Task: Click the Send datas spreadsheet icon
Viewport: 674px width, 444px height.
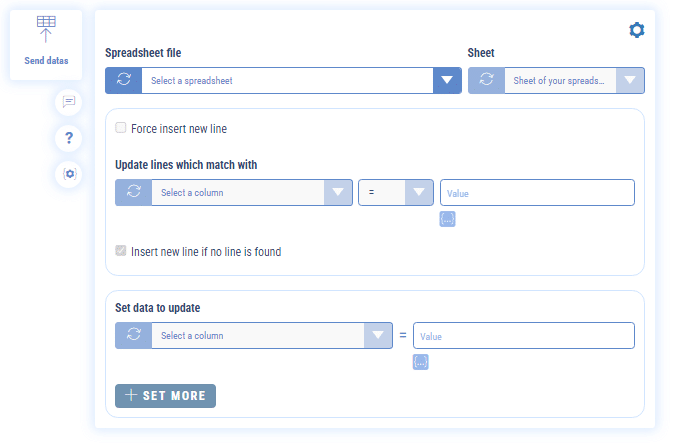Action: (46, 30)
